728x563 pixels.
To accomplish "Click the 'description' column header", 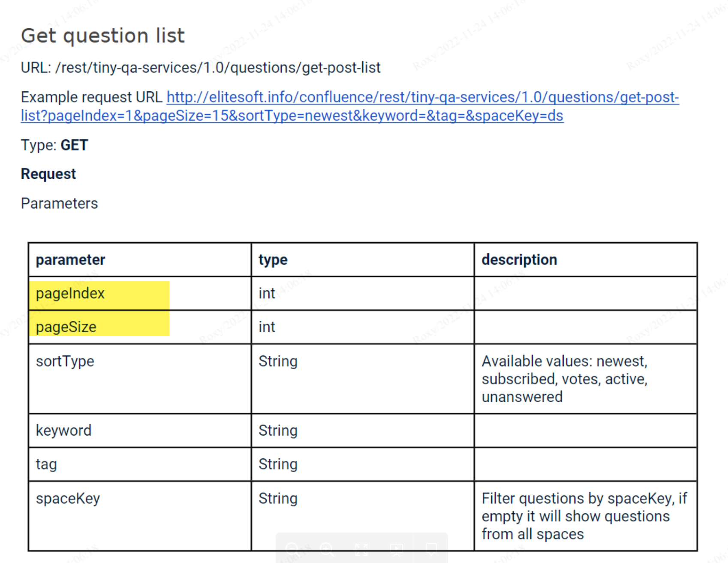I will click(x=519, y=260).
